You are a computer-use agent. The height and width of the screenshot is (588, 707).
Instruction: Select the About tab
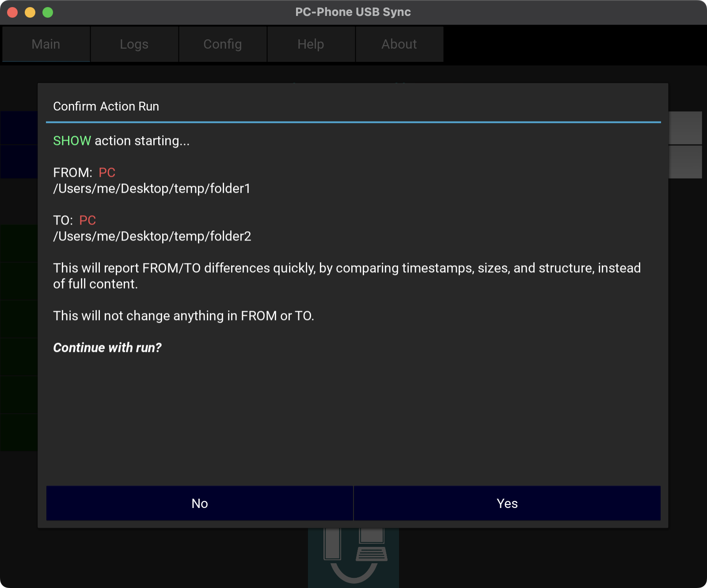(399, 44)
